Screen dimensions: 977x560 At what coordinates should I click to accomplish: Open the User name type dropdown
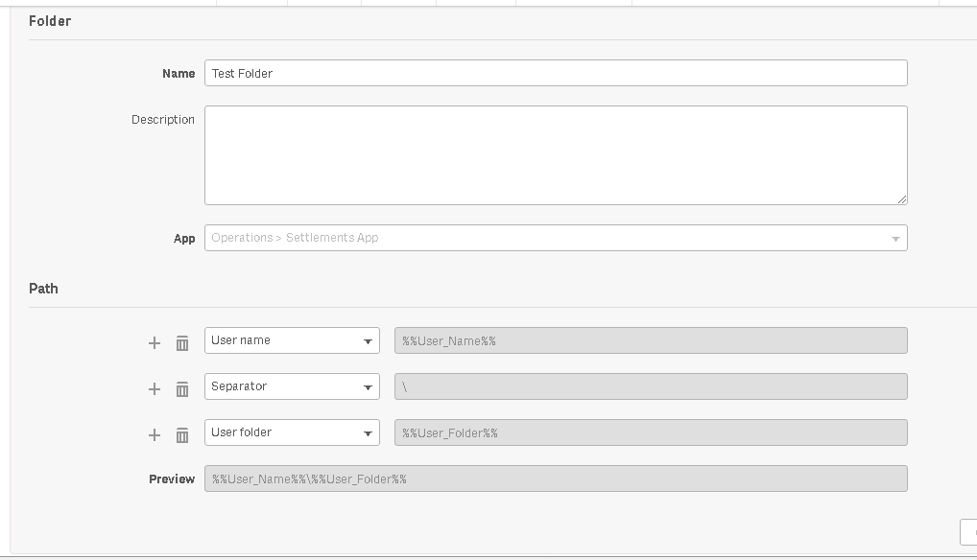click(292, 340)
